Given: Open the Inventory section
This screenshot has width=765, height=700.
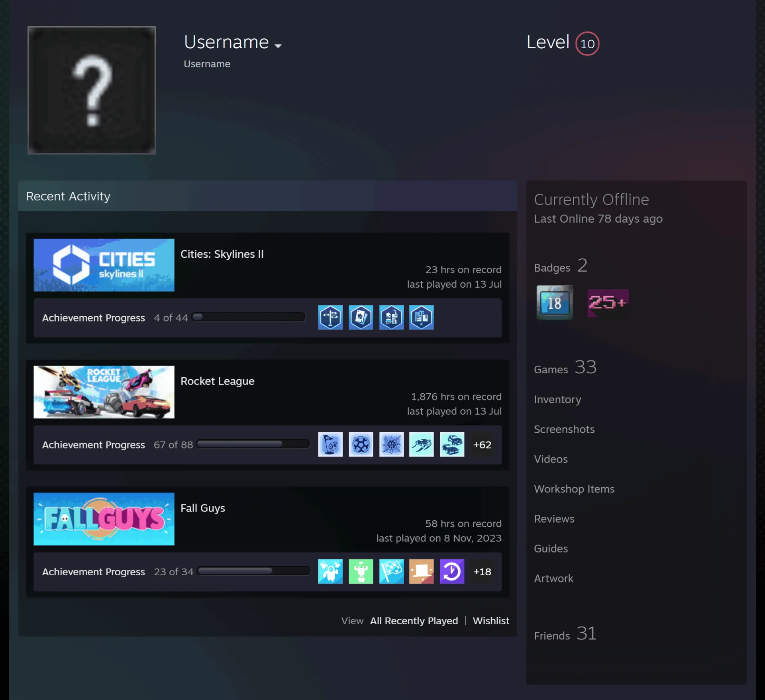Looking at the screenshot, I should click(x=557, y=399).
